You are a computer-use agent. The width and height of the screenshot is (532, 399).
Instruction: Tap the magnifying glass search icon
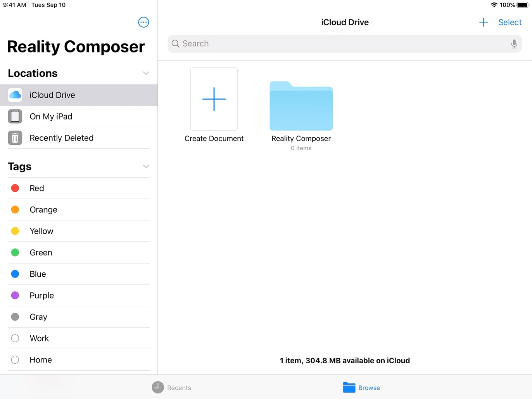[176, 43]
